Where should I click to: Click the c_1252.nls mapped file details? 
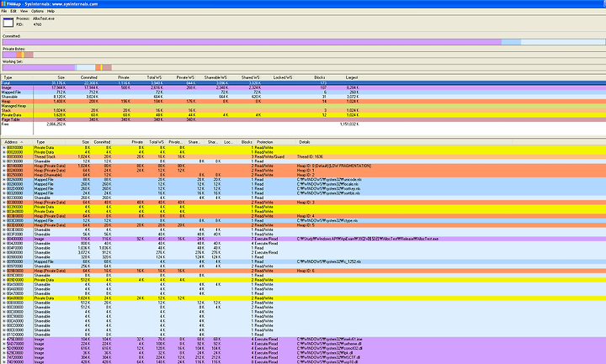click(328, 261)
